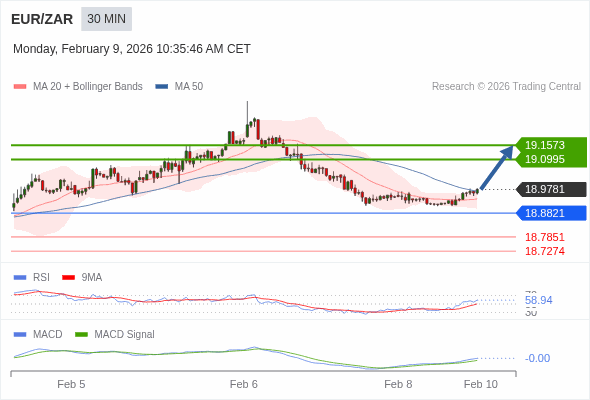Click the -0.00 MACD value

tap(537, 358)
